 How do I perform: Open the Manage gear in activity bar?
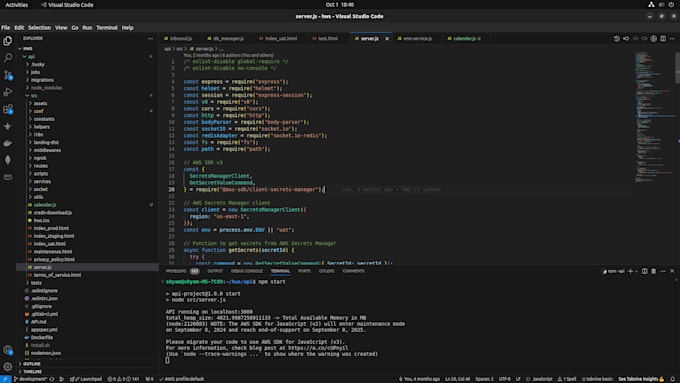[8, 367]
